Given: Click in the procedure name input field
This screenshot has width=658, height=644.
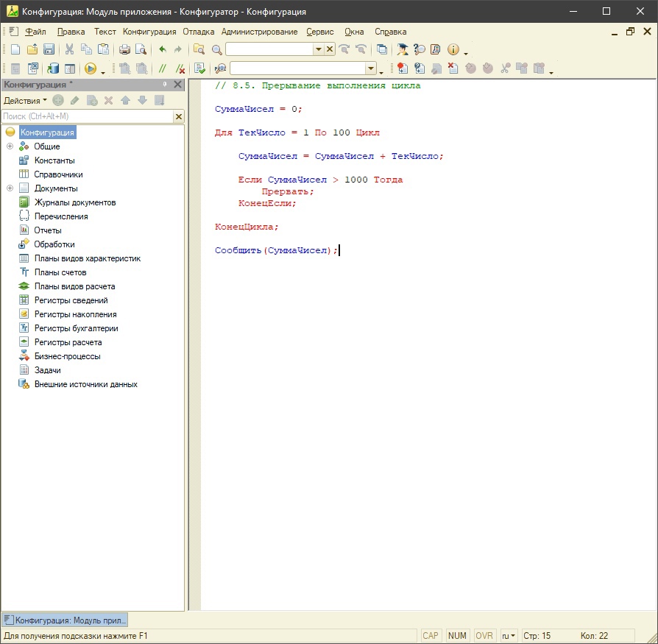Looking at the screenshot, I should 297,68.
